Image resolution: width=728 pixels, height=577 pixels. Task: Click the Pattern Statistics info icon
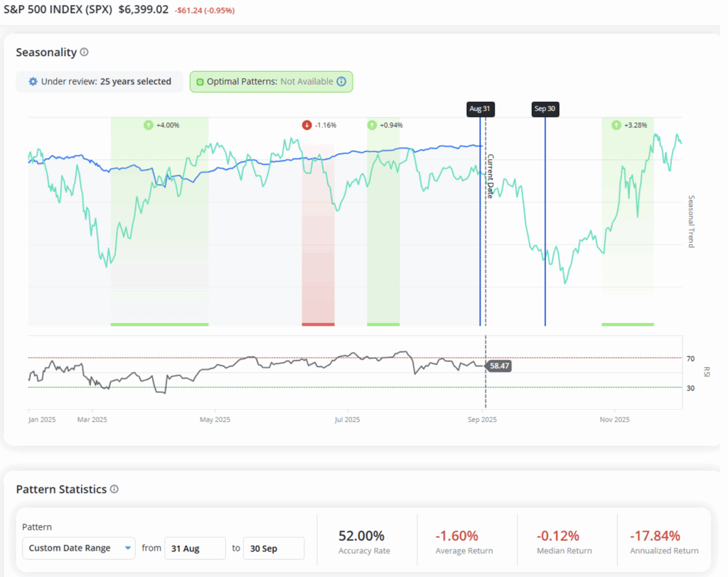point(114,489)
